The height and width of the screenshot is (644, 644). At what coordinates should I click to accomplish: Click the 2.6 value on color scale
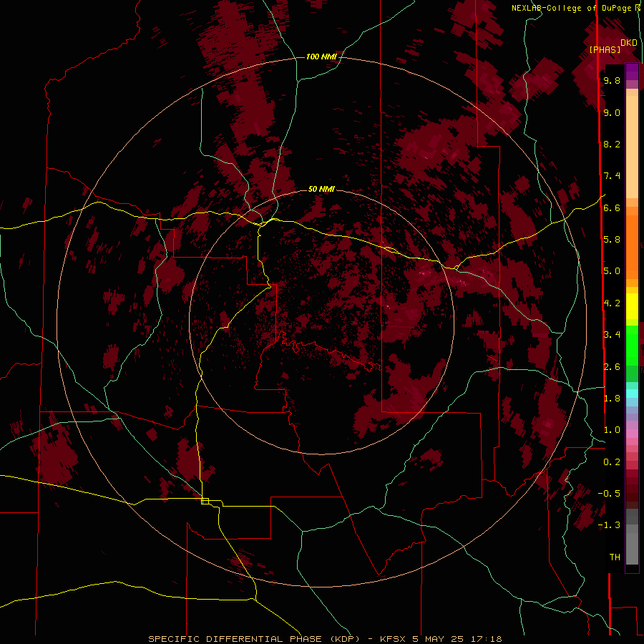[612, 367]
